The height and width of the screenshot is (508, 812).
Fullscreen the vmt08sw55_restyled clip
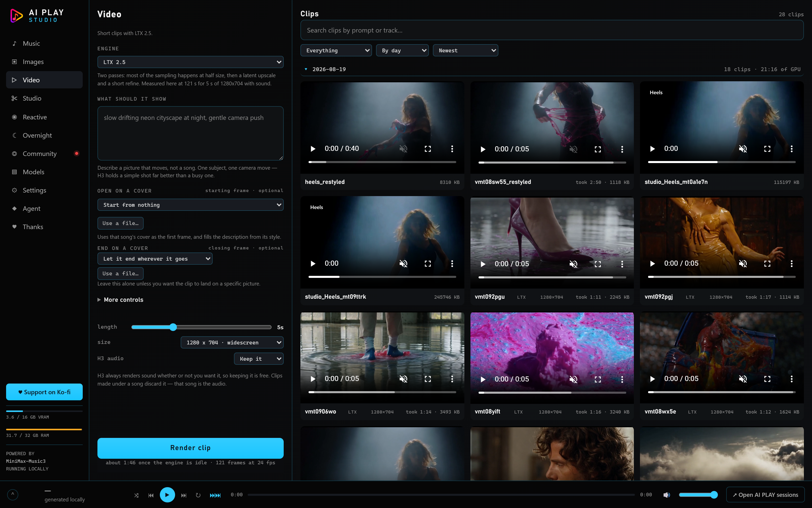point(598,149)
